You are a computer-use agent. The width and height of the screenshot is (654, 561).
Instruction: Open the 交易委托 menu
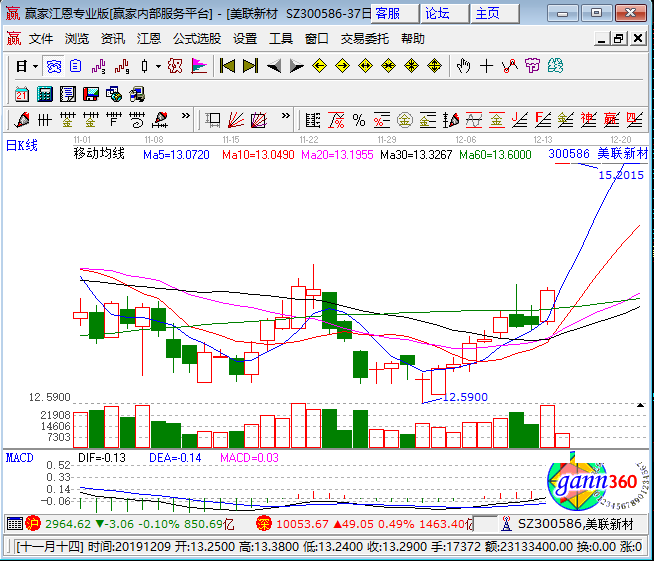[x=365, y=39]
